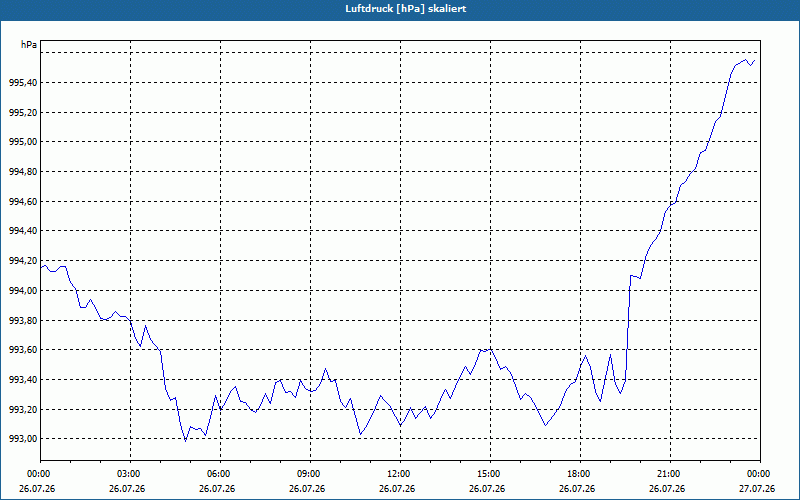The image size is (800, 500).
Task: Select the 993,60 y-axis value
Action: click(x=23, y=350)
